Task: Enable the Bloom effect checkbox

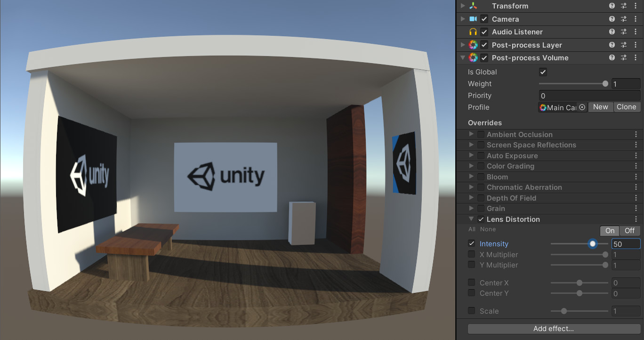Action: (481, 177)
